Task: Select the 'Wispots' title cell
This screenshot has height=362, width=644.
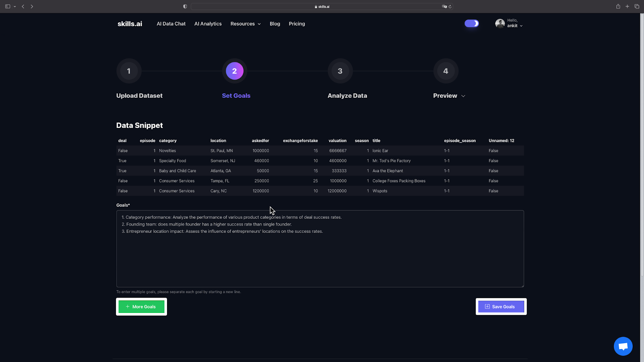Action: pos(380,191)
